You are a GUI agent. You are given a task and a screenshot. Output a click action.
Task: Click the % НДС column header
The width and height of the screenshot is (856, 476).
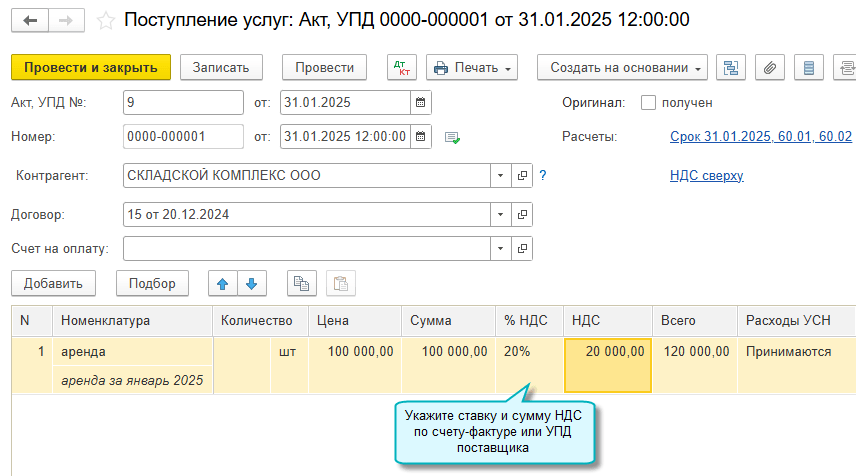(x=529, y=320)
